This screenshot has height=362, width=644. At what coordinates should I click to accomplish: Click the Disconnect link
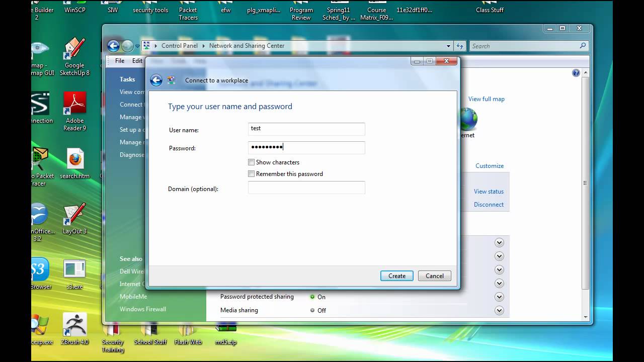tap(489, 205)
